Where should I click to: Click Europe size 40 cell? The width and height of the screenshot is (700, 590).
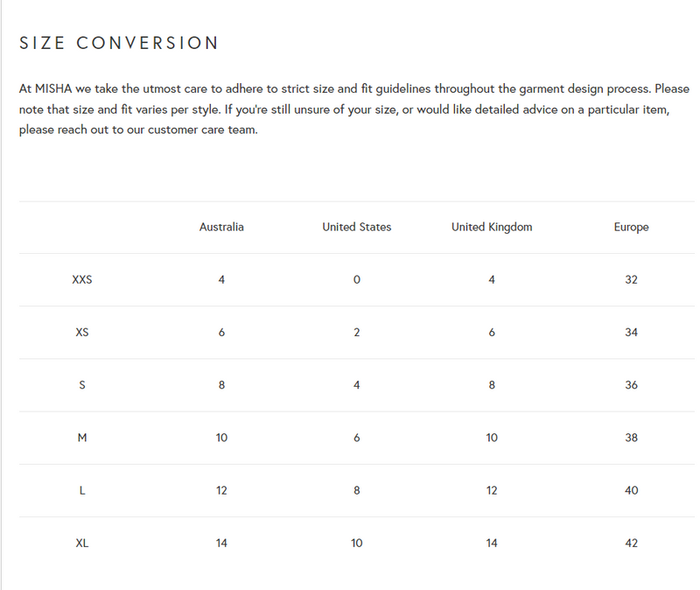point(631,490)
